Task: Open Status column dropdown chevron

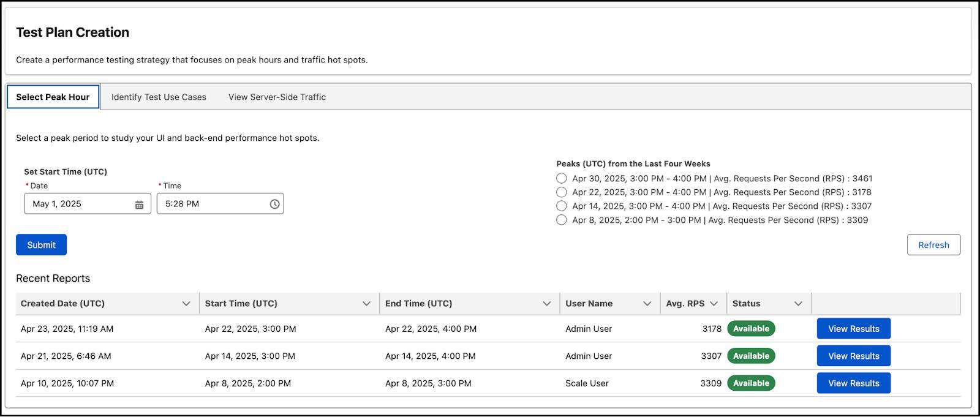Action: (x=798, y=304)
